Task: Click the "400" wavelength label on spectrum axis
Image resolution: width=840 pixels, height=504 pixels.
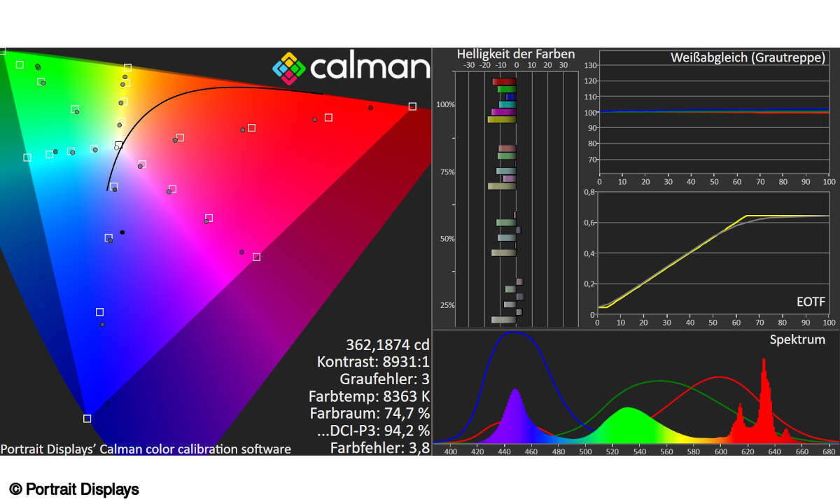Action: 451,451
